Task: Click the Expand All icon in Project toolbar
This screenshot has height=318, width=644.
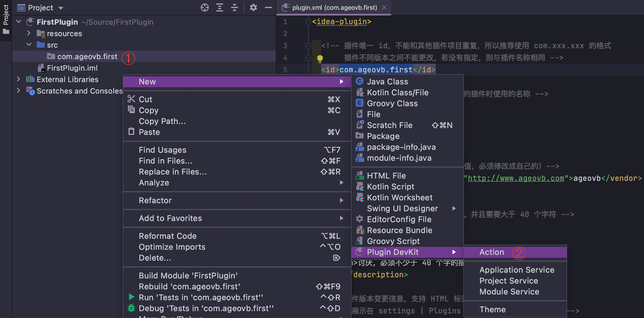Action: (x=220, y=7)
